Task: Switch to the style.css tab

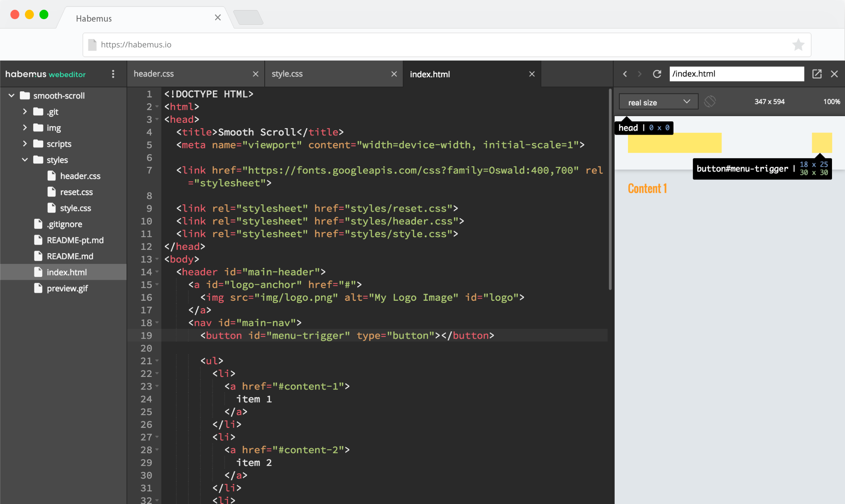Action: click(x=287, y=74)
